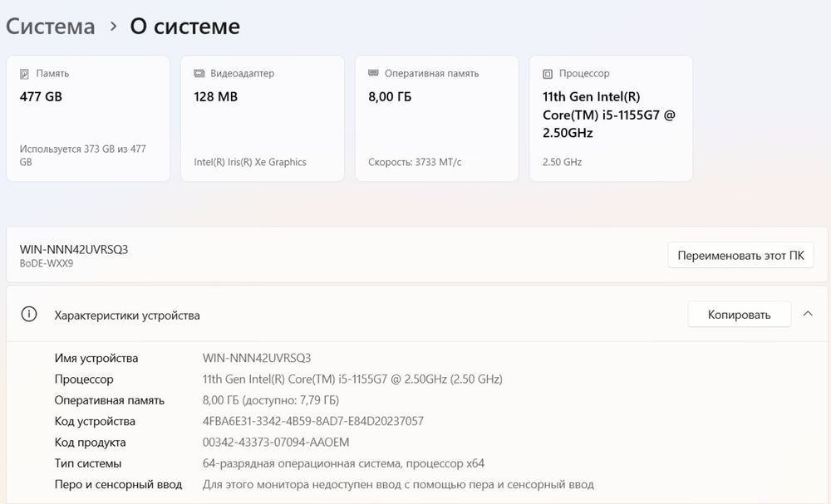Click the Имя устройства label
Image resolution: width=831 pixels, height=504 pixels.
pos(96,359)
